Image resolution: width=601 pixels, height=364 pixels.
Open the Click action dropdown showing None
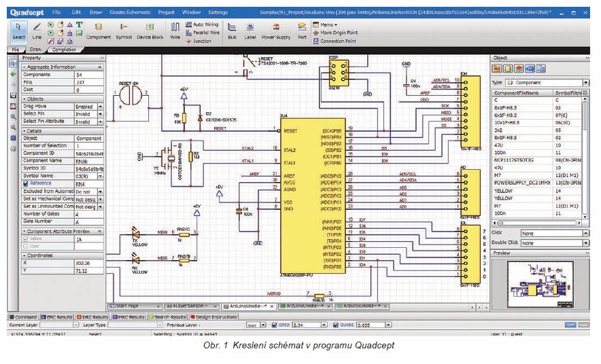point(585,234)
